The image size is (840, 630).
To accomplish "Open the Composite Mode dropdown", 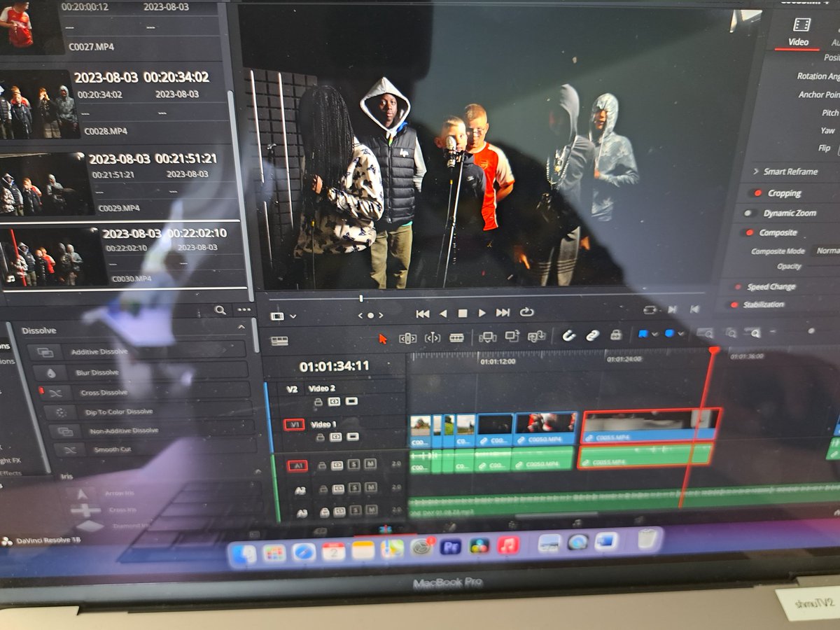I will point(825,251).
